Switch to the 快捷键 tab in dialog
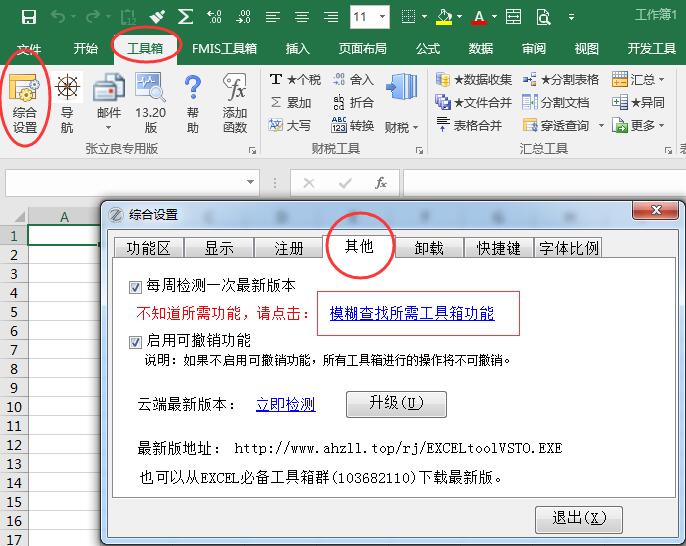This screenshot has height=546, width=686. tap(498, 248)
